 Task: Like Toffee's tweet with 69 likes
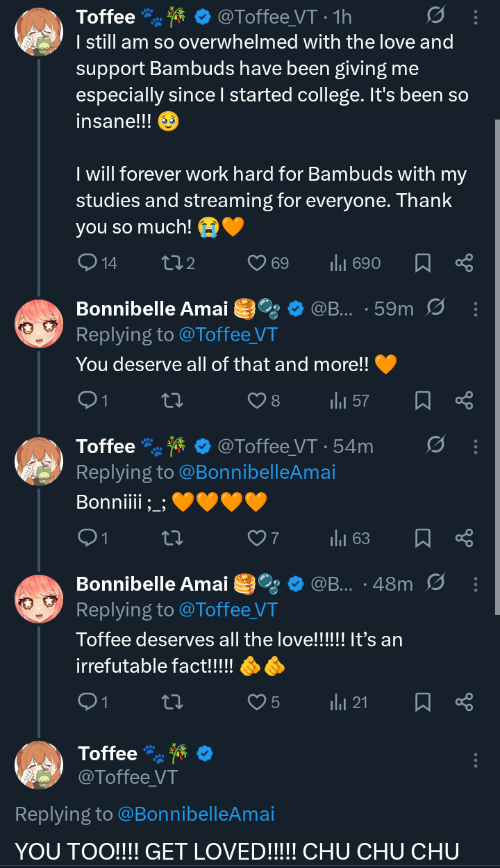258,263
